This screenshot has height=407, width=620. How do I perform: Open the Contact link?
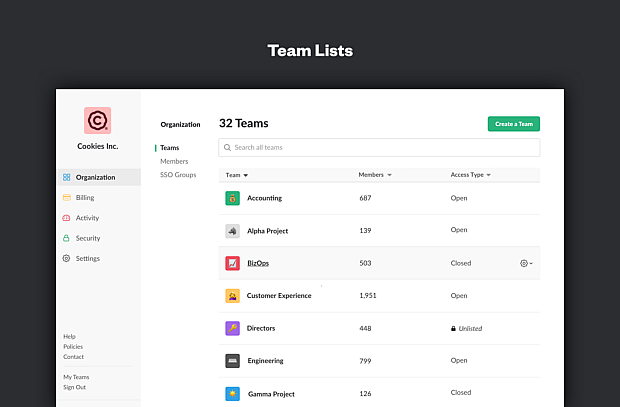coord(74,357)
